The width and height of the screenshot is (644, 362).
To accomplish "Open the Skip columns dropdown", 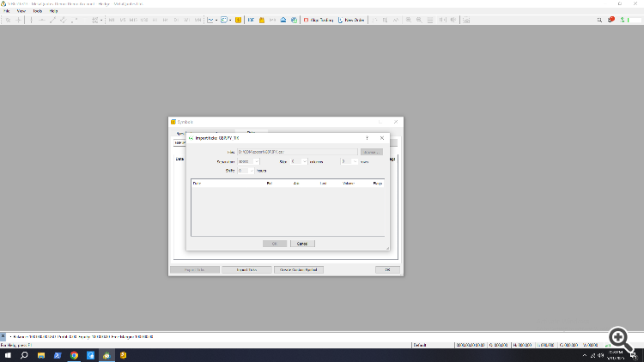I will coord(299,162).
